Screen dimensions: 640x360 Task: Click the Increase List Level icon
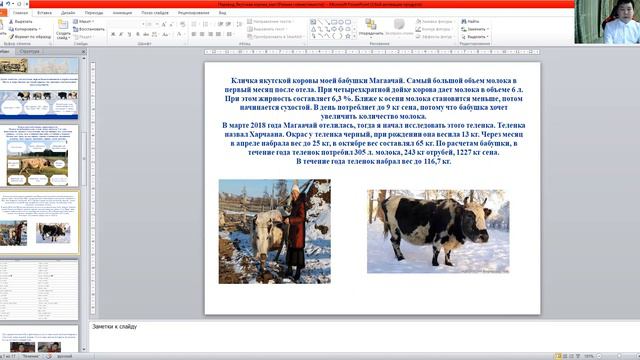click(228, 24)
